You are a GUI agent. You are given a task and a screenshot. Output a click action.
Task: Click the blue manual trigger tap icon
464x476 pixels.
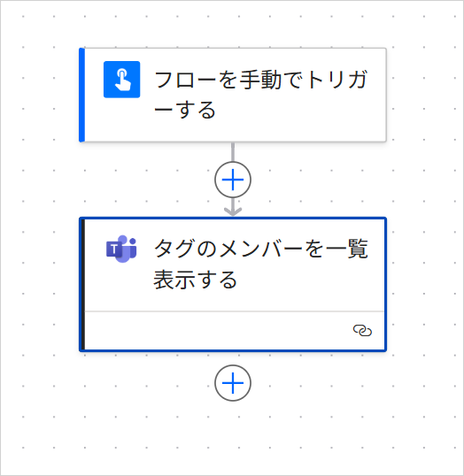pos(121,80)
